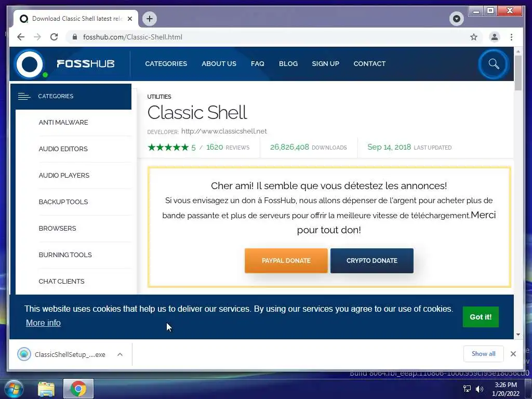The width and height of the screenshot is (532, 399).
Task: Open the Chrome three-dot menu
Action: pyautogui.click(x=511, y=37)
